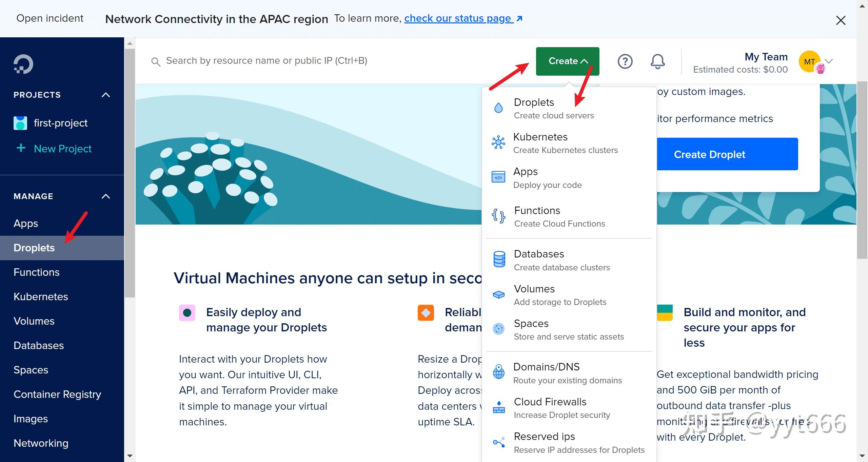Open Container Registry in sidebar
This screenshot has width=868, height=462.
[57, 394]
